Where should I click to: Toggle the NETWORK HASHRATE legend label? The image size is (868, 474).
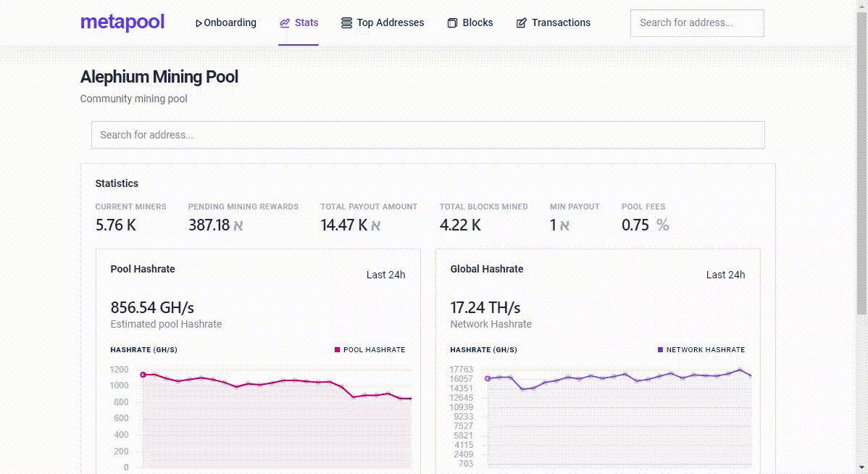pyautogui.click(x=706, y=349)
